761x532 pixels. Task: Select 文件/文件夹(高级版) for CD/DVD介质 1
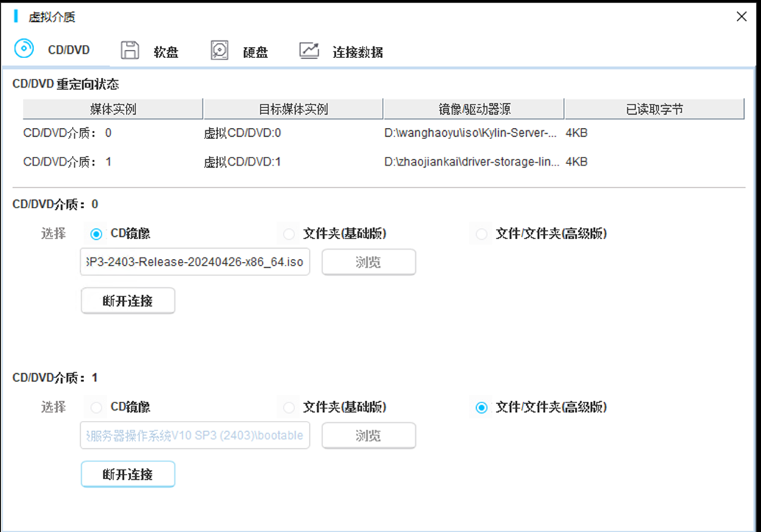point(481,407)
